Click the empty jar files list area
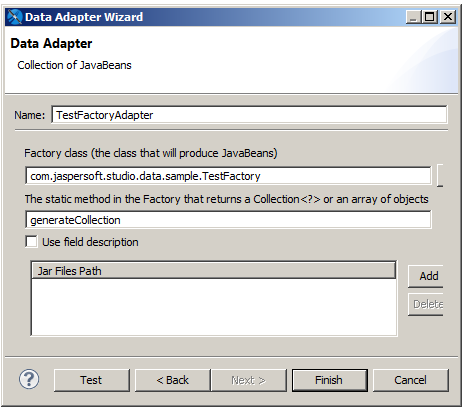 pyautogui.click(x=214, y=307)
